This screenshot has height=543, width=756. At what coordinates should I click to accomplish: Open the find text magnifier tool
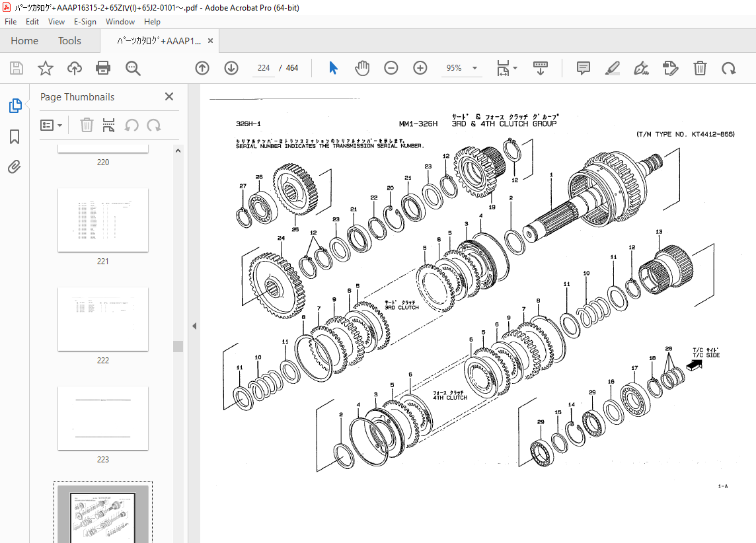133,68
